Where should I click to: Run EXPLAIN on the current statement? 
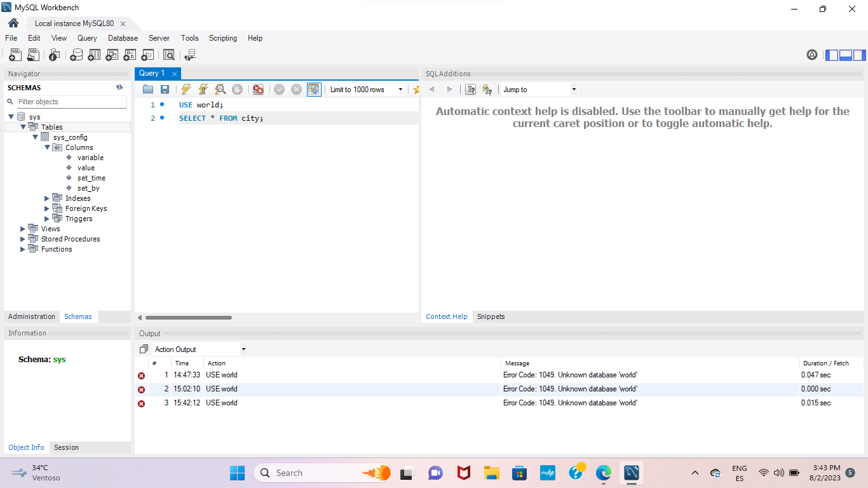coord(220,90)
